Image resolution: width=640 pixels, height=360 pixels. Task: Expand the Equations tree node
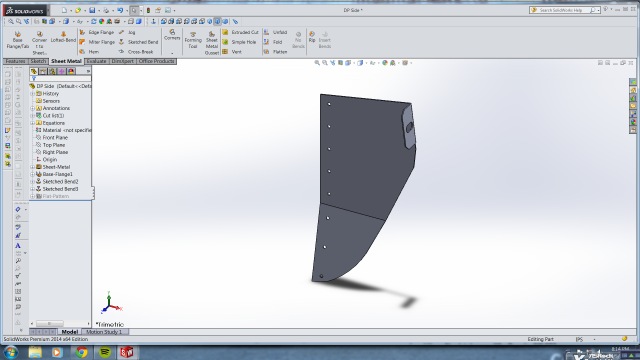pos(33,123)
